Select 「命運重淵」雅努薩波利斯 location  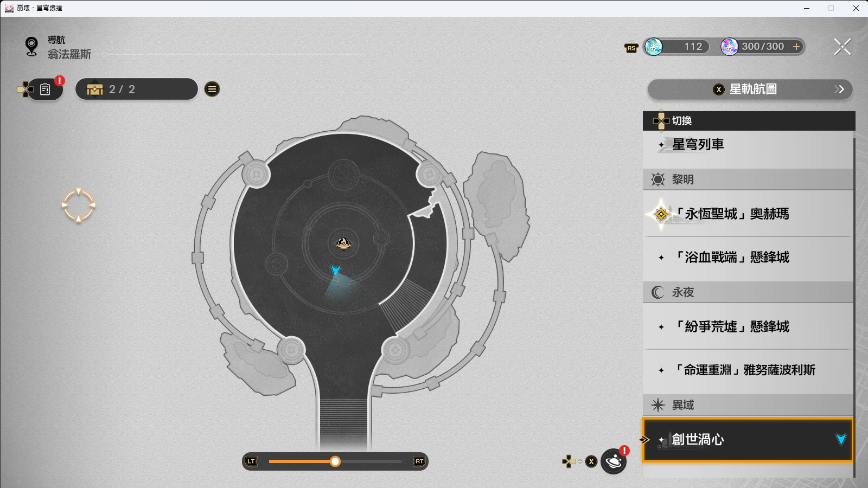coord(748,370)
